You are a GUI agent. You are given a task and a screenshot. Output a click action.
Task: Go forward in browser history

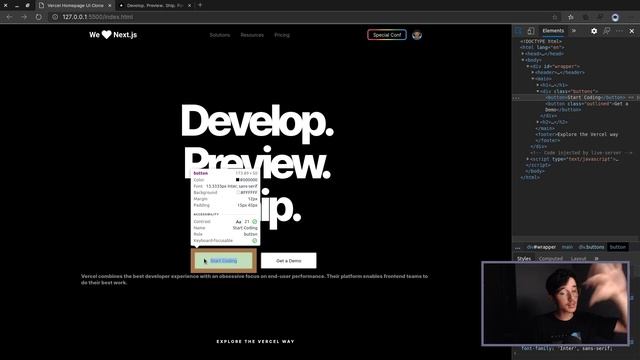click(24, 17)
